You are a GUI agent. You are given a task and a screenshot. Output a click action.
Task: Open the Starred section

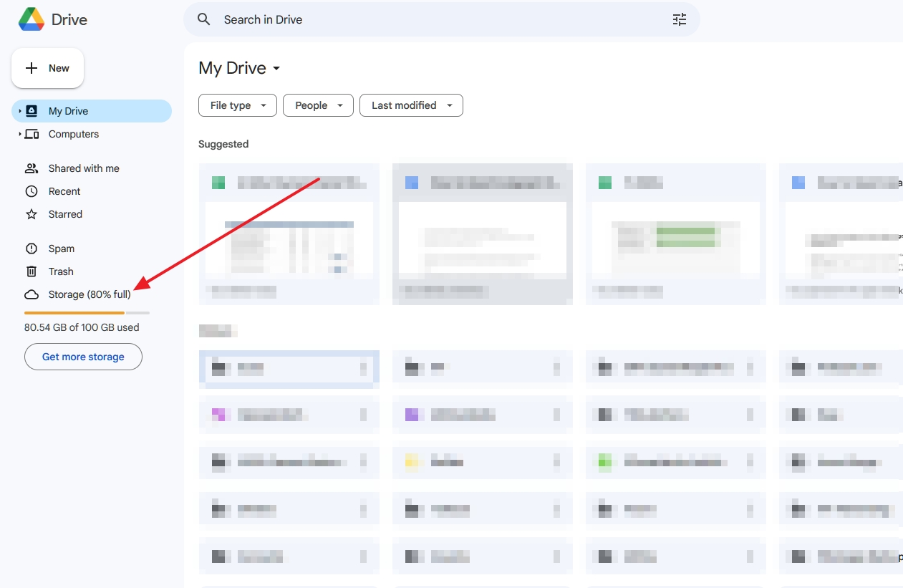pos(64,214)
